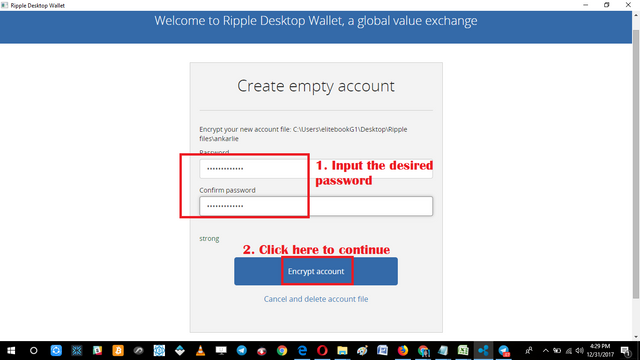The height and width of the screenshot is (360, 640).
Task: Open Telegram with notification badge on taskbar
Action: pyautogui.click(x=504, y=351)
